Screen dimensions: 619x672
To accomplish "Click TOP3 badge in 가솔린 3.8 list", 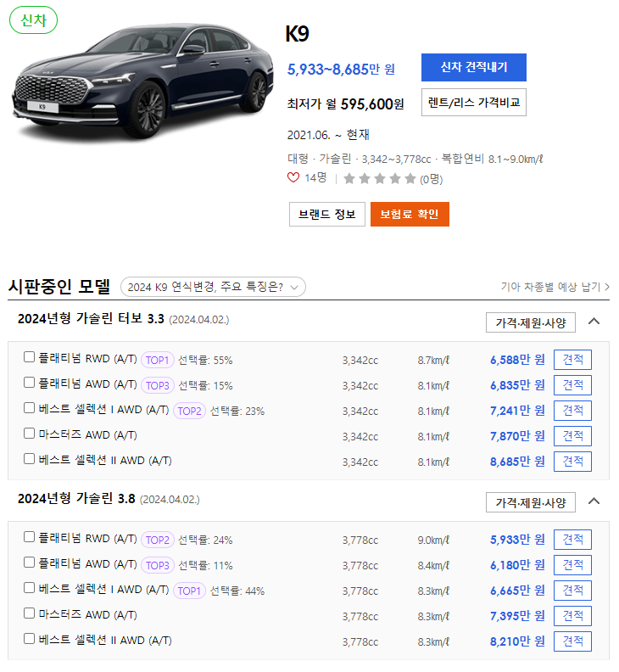I will tap(157, 566).
